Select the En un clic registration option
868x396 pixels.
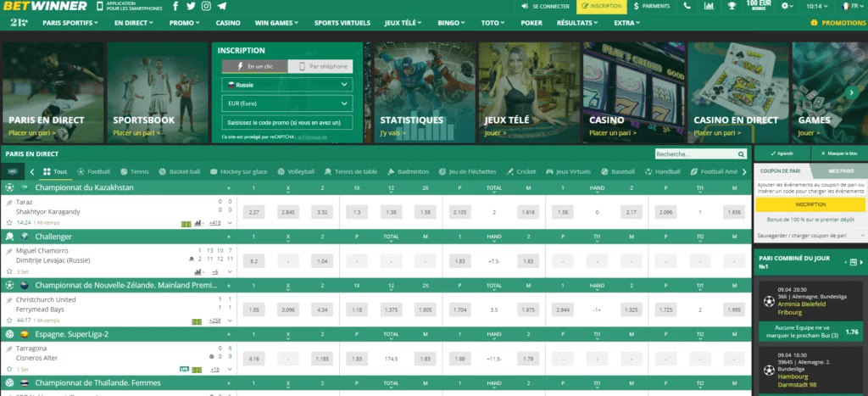(253, 66)
